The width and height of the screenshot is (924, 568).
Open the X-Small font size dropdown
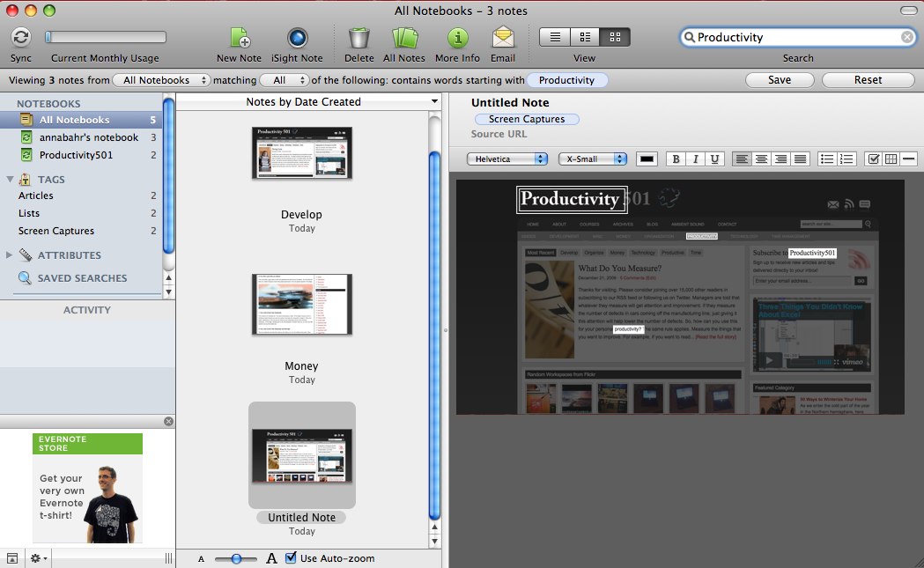click(x=593, y=159)
